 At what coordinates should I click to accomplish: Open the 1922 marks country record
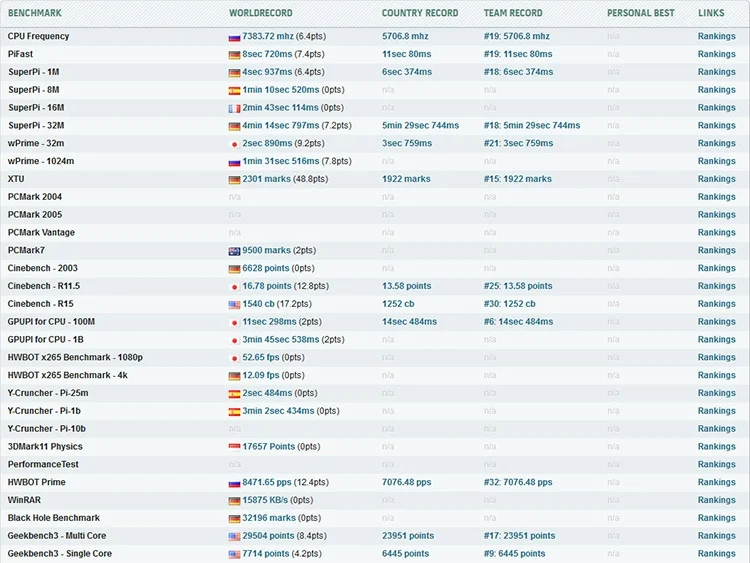coord(406,179)
